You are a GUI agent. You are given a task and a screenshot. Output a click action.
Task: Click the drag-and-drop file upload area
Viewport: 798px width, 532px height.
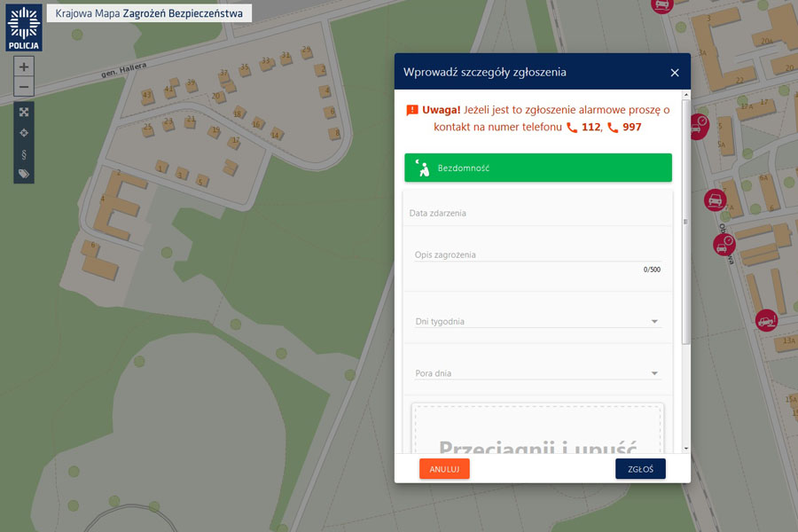(x=537, y=430)
